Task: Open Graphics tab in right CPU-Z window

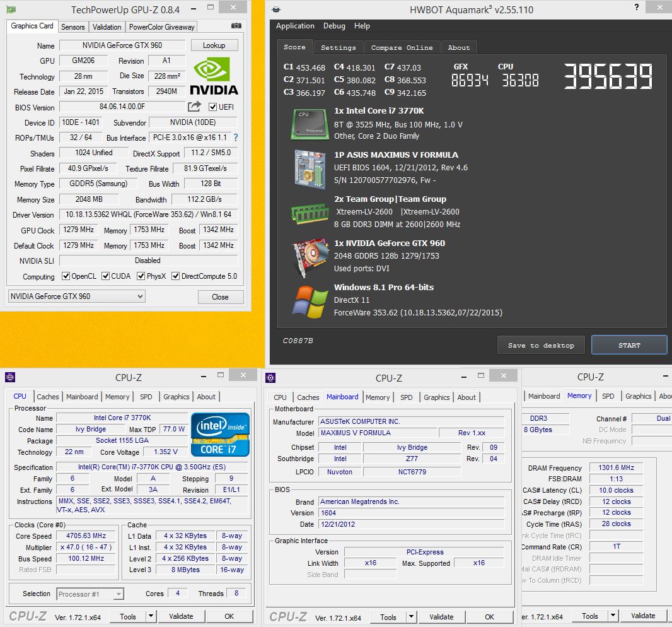Action: 638,396
